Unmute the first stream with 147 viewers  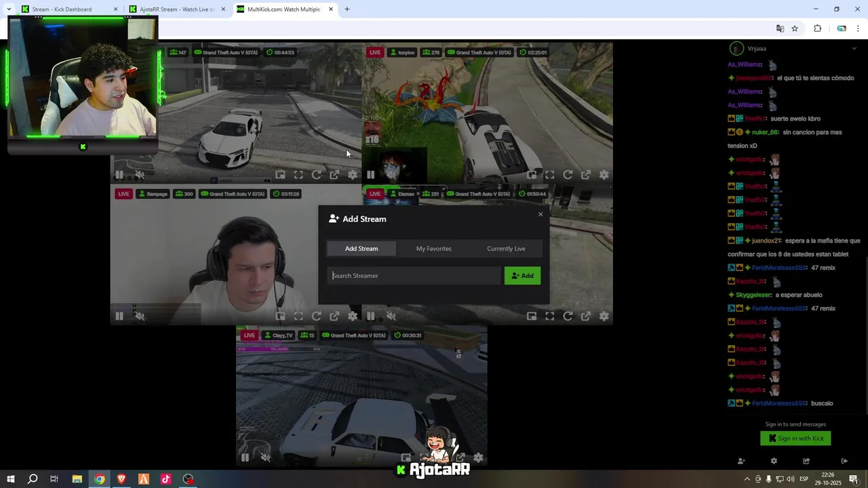140,175
